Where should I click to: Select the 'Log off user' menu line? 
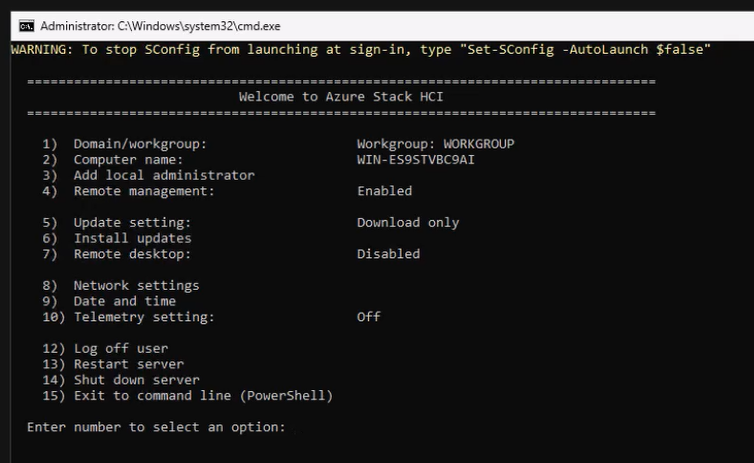105,348
